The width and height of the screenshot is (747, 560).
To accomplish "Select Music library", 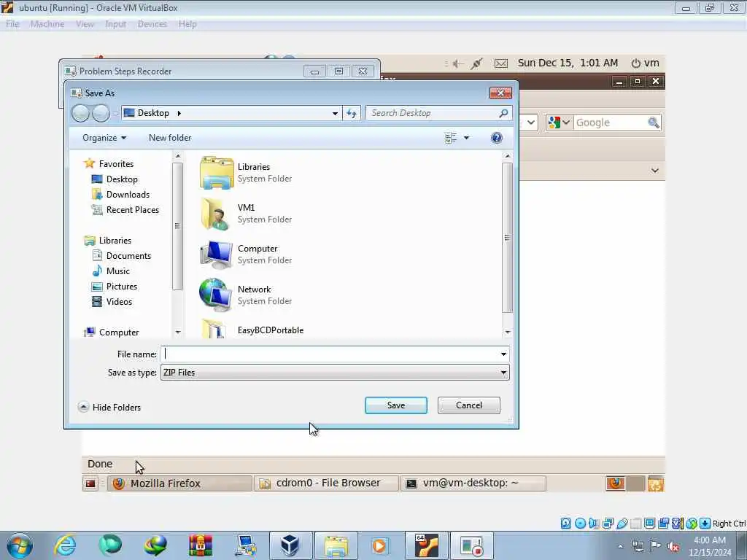I will point(111,271).
